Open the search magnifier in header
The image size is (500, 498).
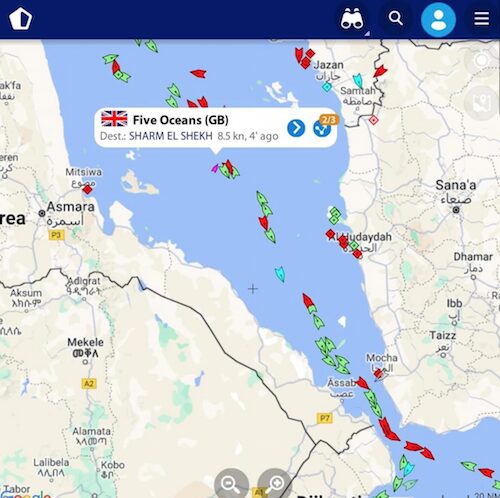(396, 18)
